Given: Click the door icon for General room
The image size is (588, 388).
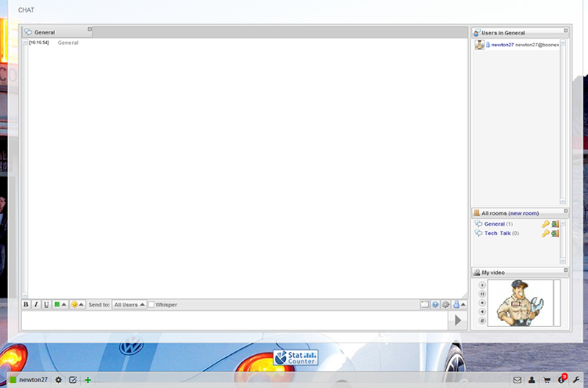Looking at the screenshot, I should 555,224.
